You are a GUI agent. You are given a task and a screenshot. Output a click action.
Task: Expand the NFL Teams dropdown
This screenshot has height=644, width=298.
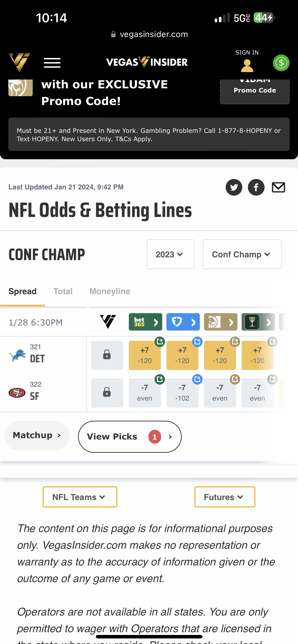80,497
